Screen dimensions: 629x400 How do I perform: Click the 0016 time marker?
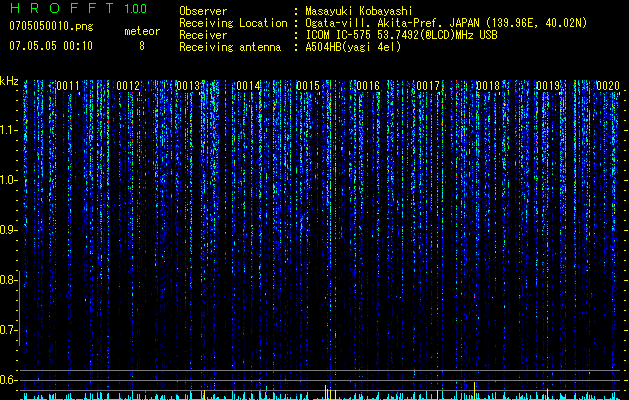click(x=368, y=86)
